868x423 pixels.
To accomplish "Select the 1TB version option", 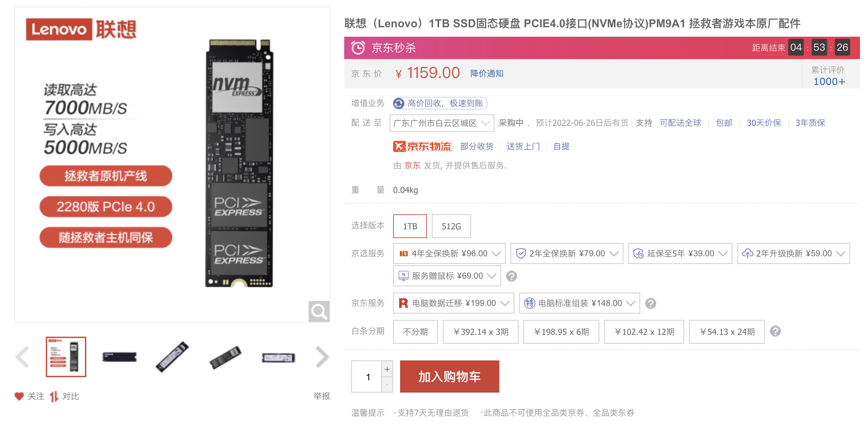I will (x=410, y=226).
